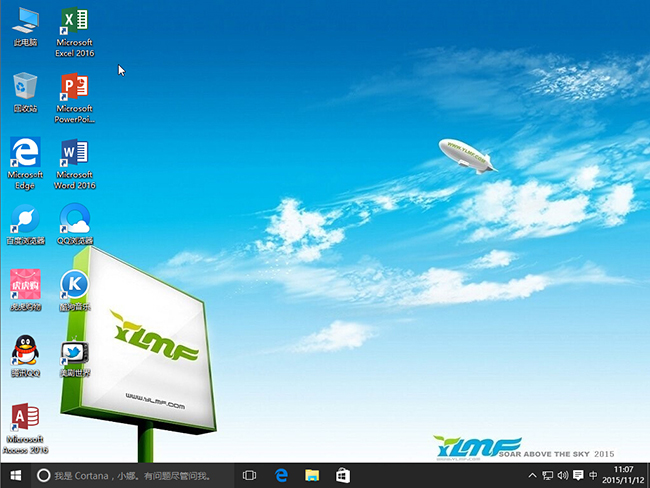Screen dimensions: 650x488
Task: Select the Microsoft Edge desktop icon
Action: (25, 154)
